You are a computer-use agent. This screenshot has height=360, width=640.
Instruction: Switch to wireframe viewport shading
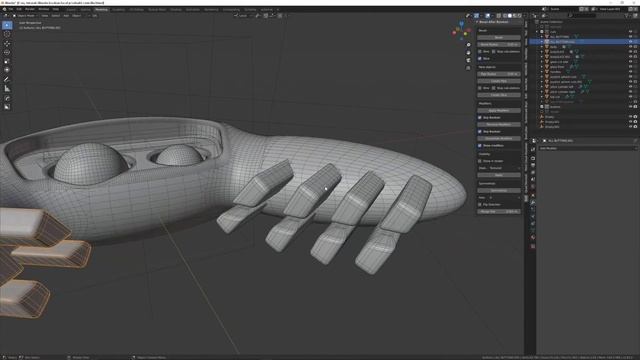(505, 16)
